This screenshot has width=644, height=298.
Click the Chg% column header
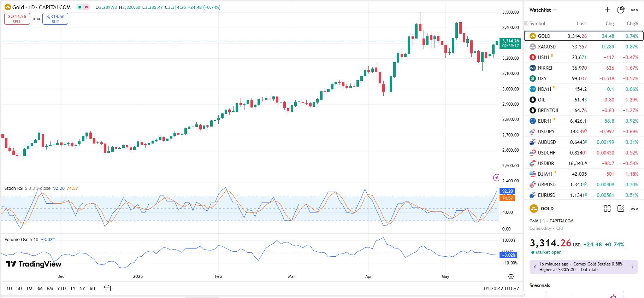pos(632,23)
